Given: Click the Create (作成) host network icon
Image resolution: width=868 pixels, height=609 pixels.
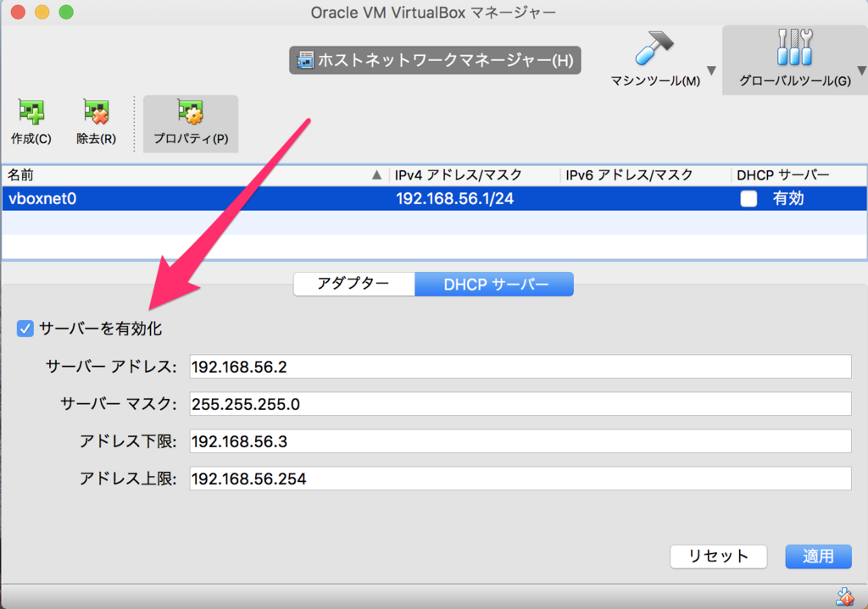Looking at the screenshot, I should pyautogui.click(x=31, y=113).
